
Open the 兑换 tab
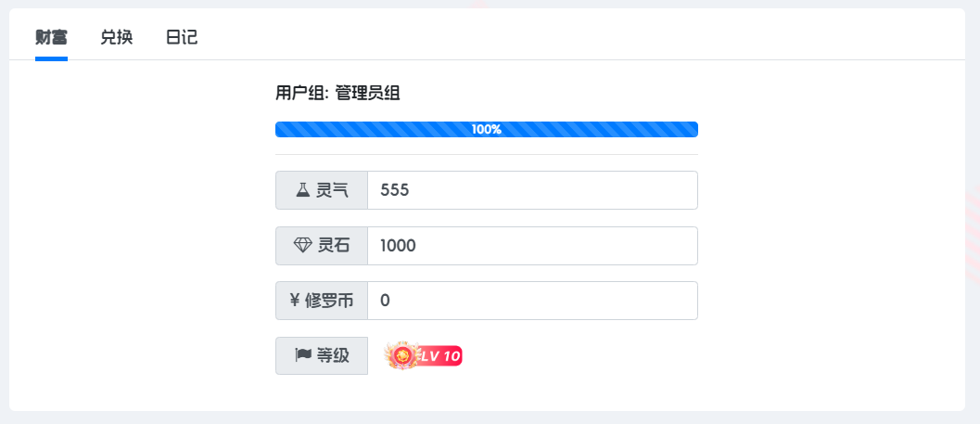117,37
